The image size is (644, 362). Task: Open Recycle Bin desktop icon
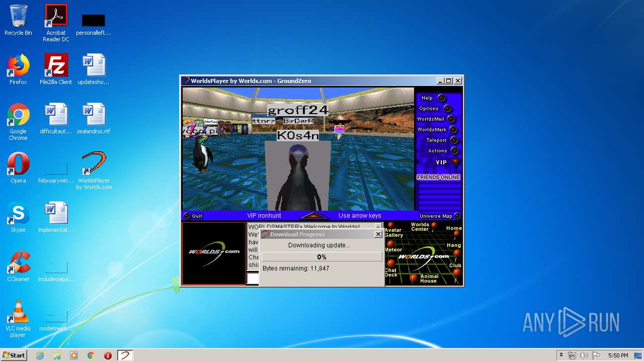click(18, 20)
